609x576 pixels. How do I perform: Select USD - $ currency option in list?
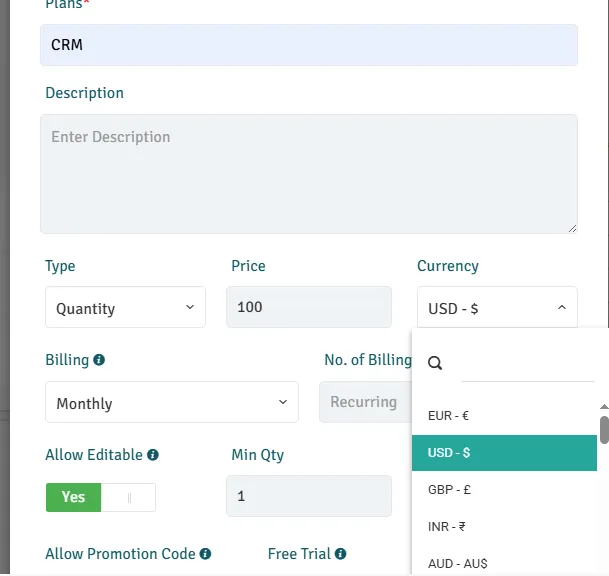point(504,453)
